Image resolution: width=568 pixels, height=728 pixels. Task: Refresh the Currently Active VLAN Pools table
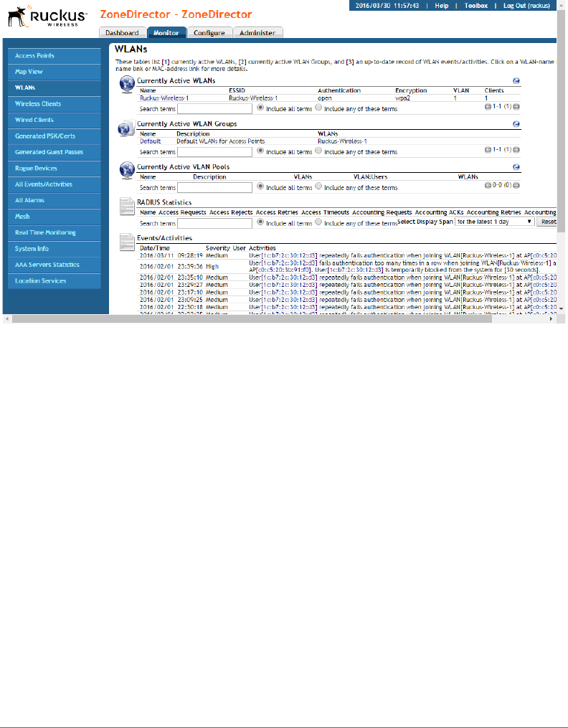[x=516, y=167]
